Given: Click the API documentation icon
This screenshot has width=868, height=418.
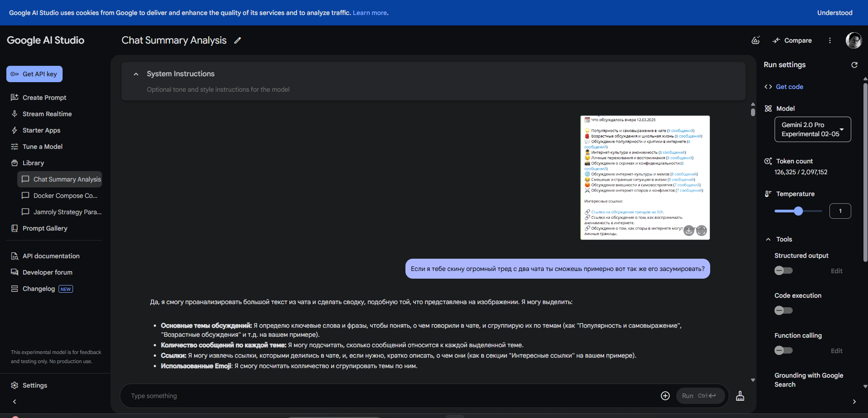Looking at the screenshot, I should (x=15, y=256).
